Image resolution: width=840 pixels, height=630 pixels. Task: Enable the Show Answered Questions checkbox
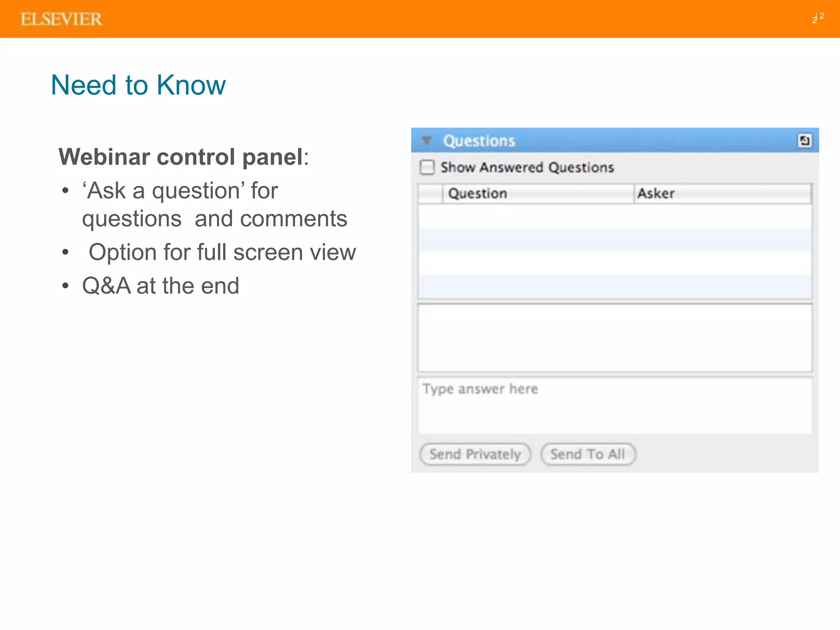(427, 167)
